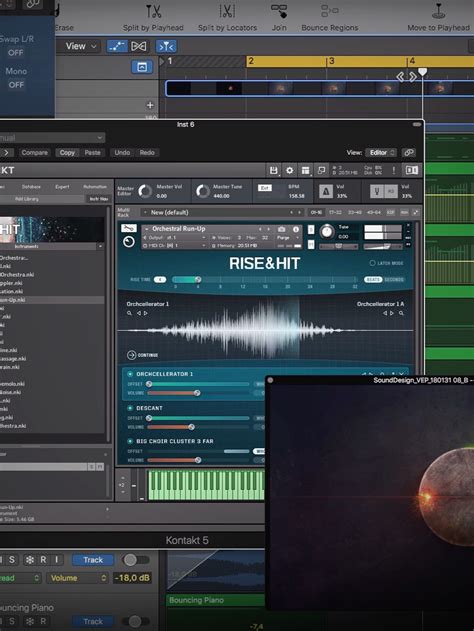Click the blue Track button beside the snowflake
This screenshot has height=631, width=474.
93,560
